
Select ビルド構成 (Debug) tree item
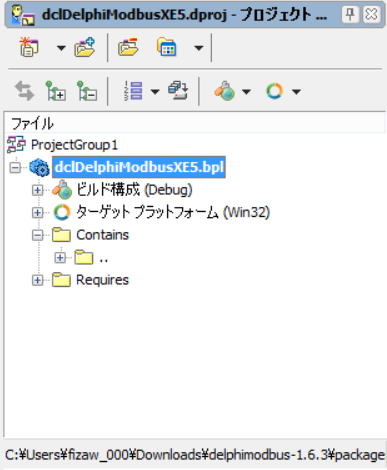(134, 190)
